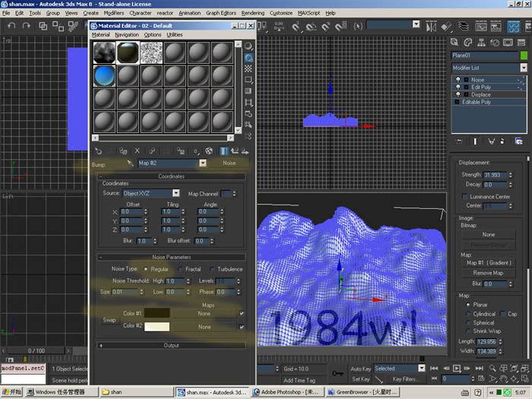Select the Turbulence noise type radio

point(212,269)
